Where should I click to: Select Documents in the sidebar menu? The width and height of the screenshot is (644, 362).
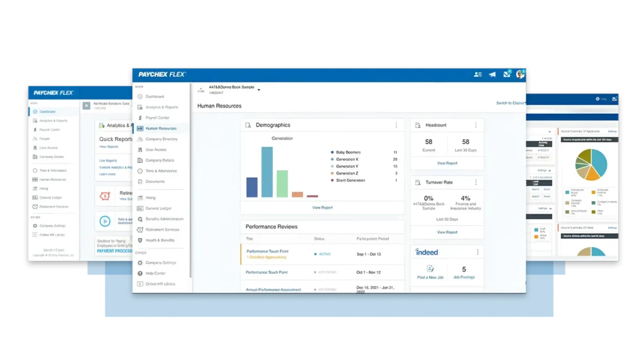(155, 182)
